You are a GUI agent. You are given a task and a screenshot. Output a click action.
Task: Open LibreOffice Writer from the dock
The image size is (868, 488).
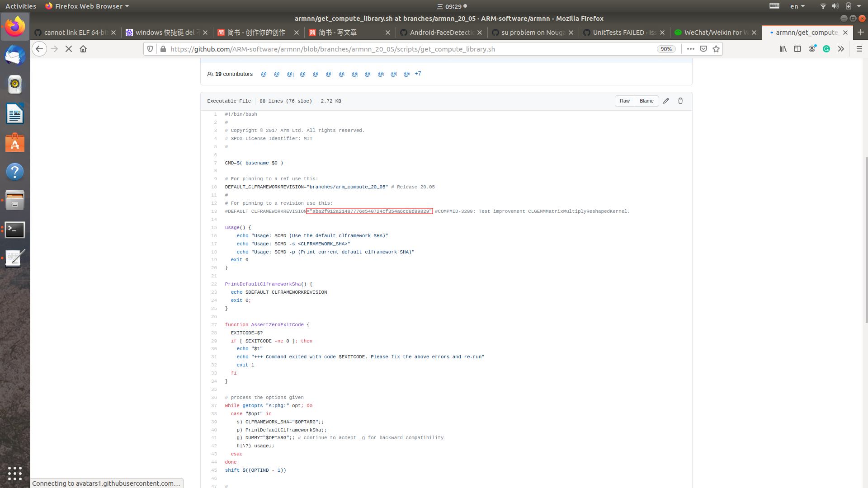(15, 113)
